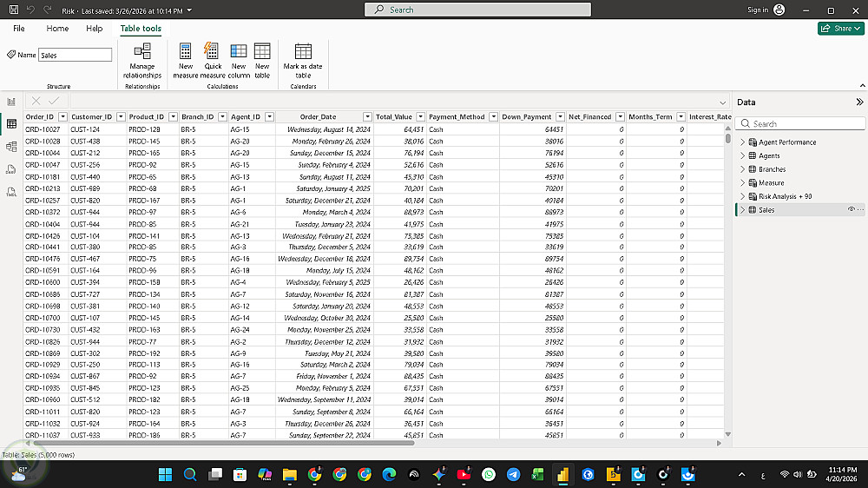This screenshot has width=868, height=488.
Task: Create a Quick measure
Action: click(213, 61)
